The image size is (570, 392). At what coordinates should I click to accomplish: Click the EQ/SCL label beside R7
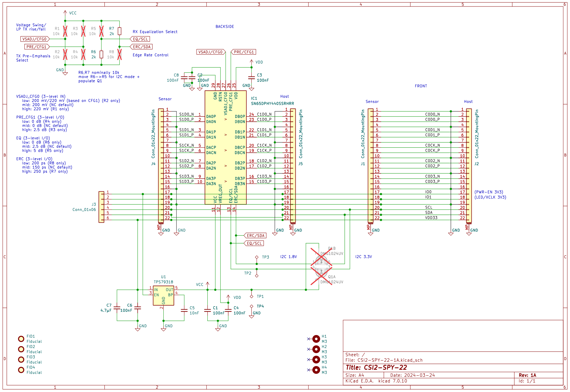coord(140,39)
